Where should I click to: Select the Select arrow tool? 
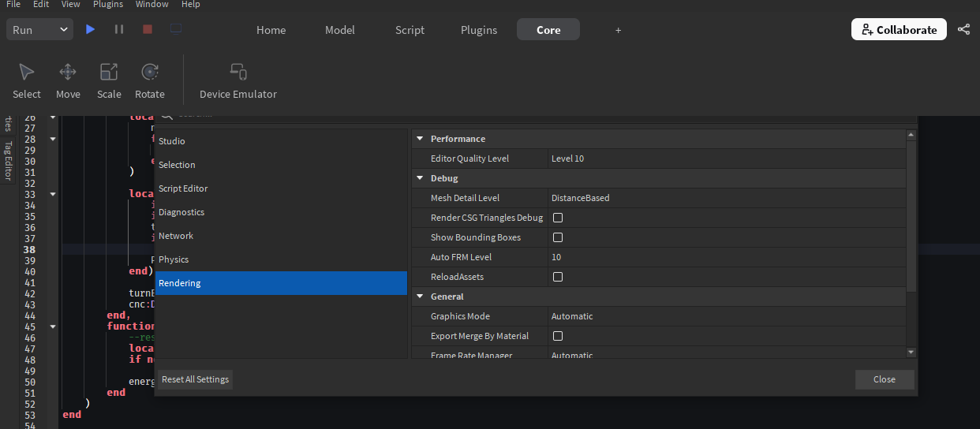click(x=27, y=81)
